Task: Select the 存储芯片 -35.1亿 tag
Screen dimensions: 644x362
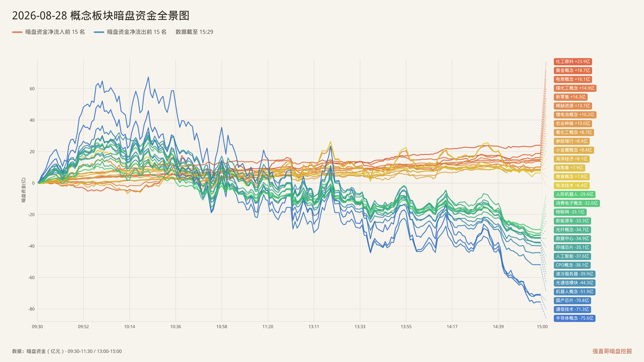Action: (572, 247)
